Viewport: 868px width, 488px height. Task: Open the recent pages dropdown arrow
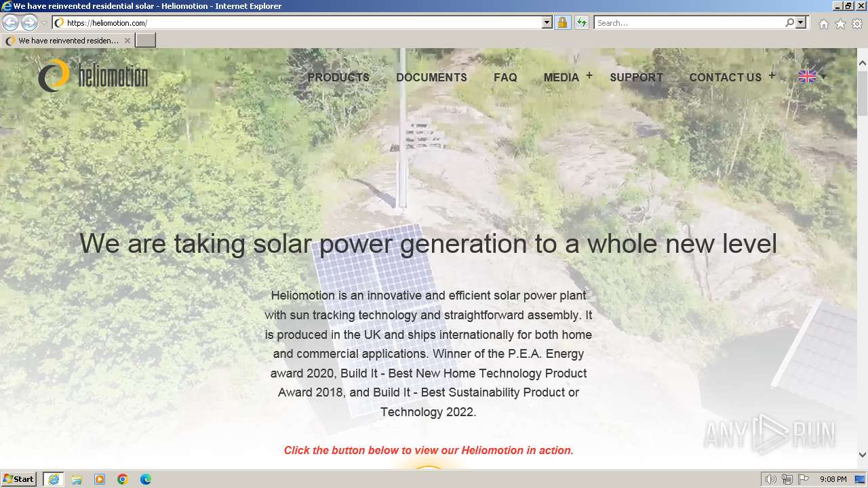coord(44,23)
